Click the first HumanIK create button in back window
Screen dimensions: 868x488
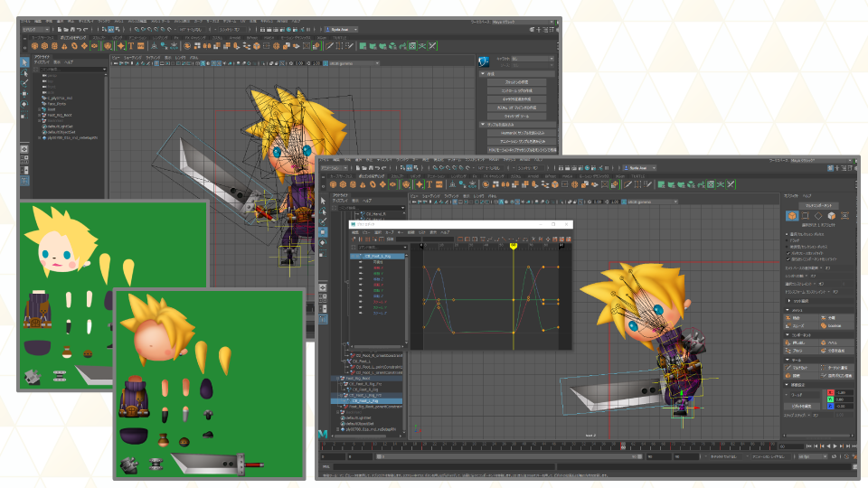point(516,82)
